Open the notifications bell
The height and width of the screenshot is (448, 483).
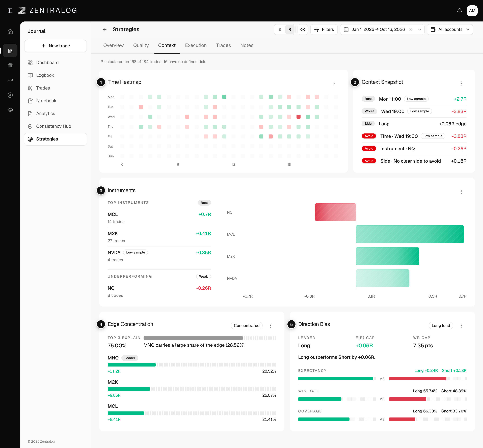click(x=459, y=11)
